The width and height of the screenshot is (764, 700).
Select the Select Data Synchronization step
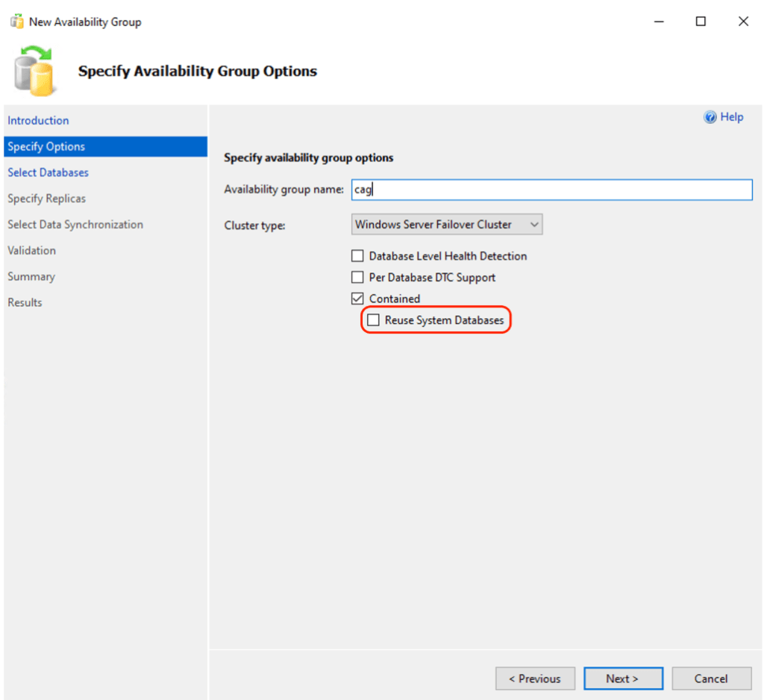point(75,225)
